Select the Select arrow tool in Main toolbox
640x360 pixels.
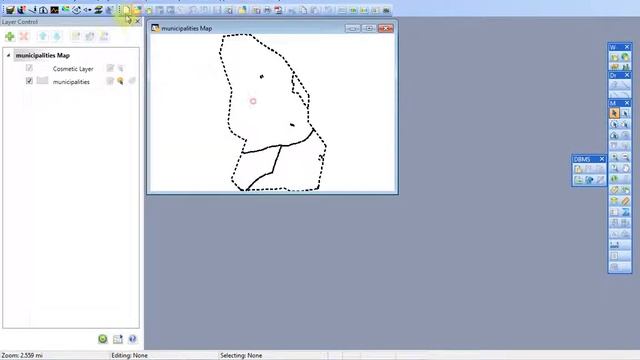pos(614,113)
